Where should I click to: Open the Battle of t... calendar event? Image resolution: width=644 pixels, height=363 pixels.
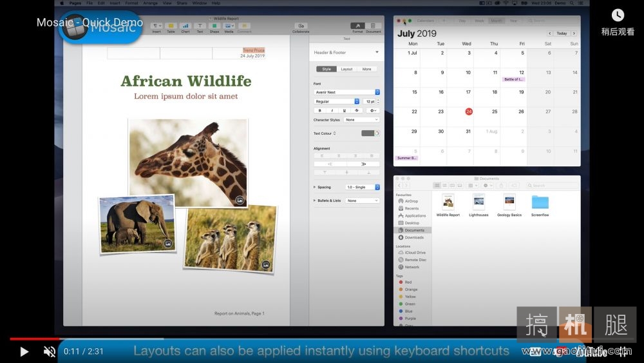tap(513, 79)
